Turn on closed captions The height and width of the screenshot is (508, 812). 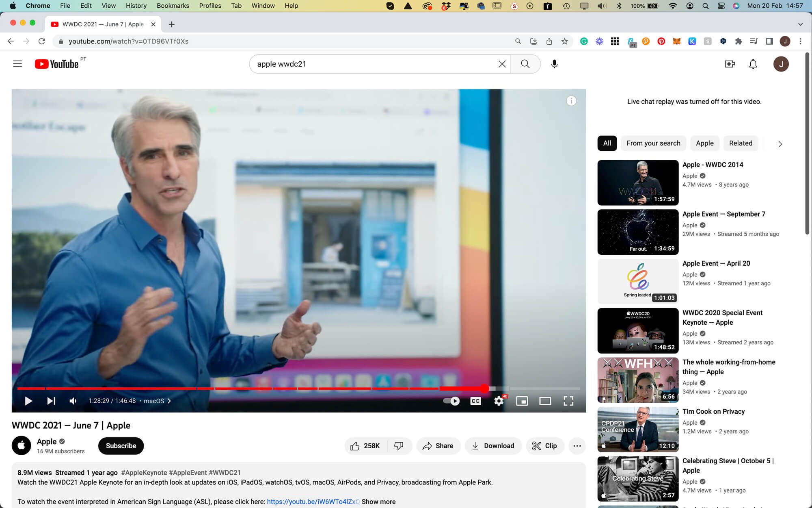(475, 401)
